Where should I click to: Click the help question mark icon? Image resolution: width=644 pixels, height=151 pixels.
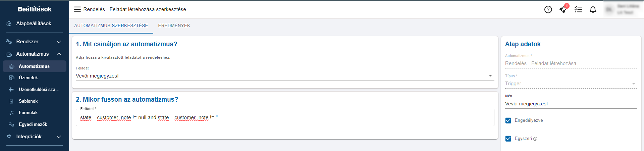point(548,9)
